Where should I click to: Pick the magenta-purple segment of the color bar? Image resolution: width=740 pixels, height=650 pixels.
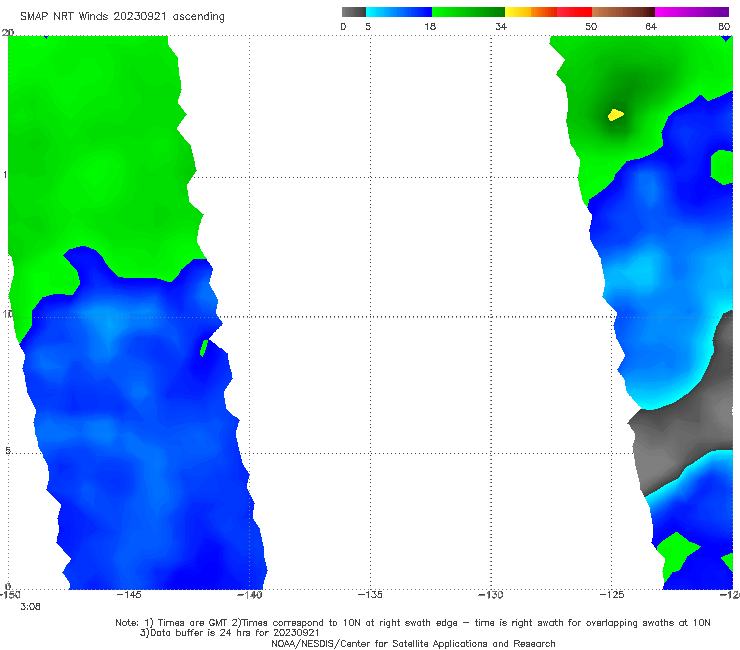click(692, 12)
